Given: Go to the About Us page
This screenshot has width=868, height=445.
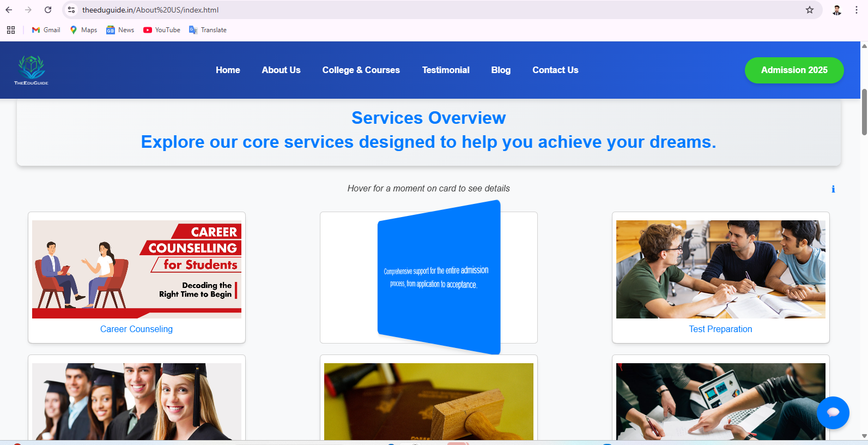Looking at the screenshot, I should [281, 70].
